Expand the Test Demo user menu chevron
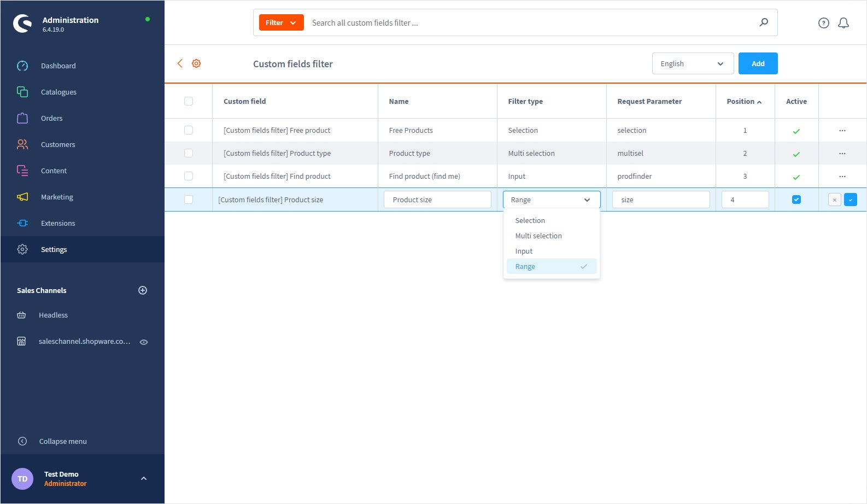867x504 pixels. click(x=144, y=478)
